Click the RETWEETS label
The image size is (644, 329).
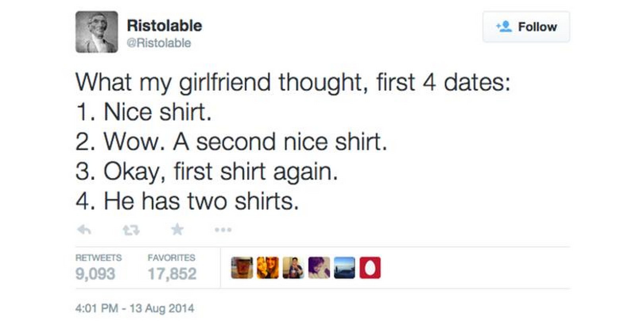(99, 258)
